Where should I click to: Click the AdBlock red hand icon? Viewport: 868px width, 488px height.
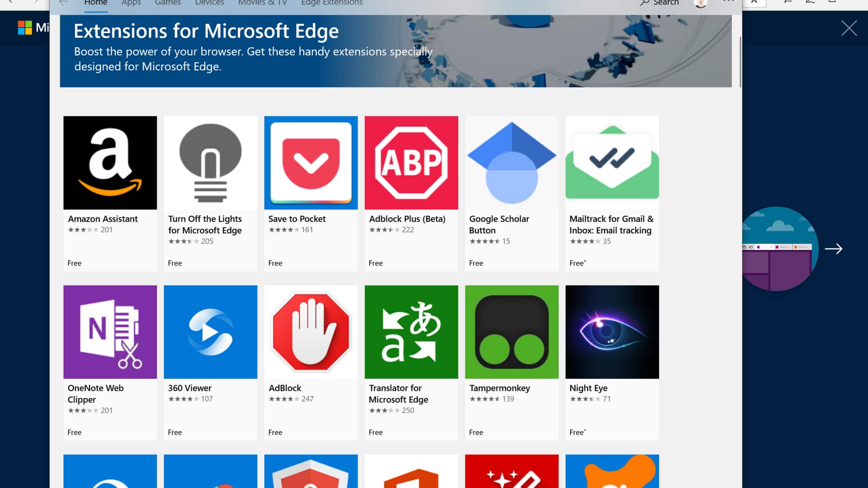[311, 332]
